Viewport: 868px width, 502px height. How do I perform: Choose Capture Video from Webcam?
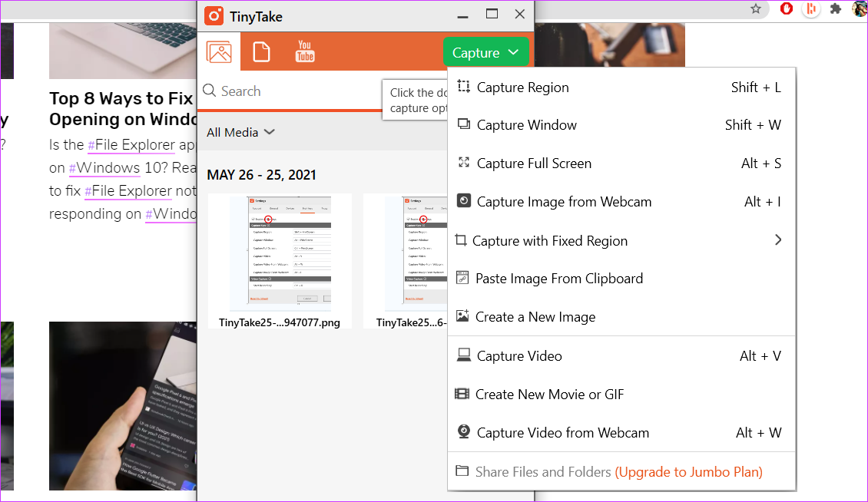coord(621,432)
